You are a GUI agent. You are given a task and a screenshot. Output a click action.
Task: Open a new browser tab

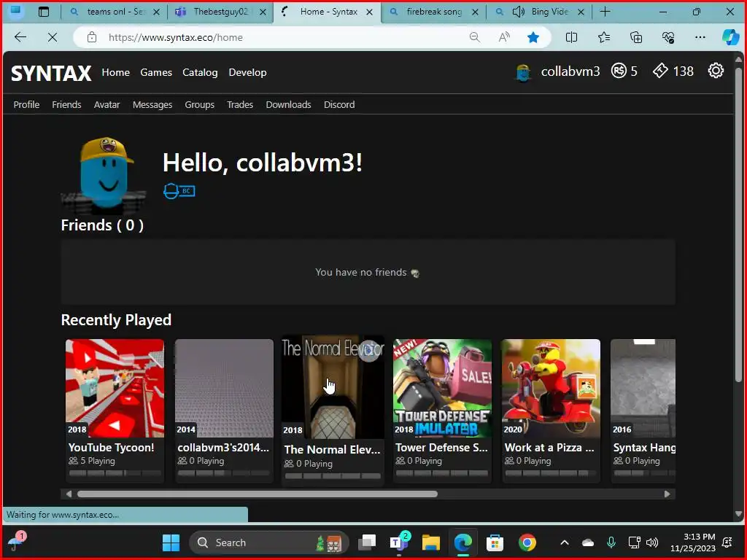[x=605, y=12]
